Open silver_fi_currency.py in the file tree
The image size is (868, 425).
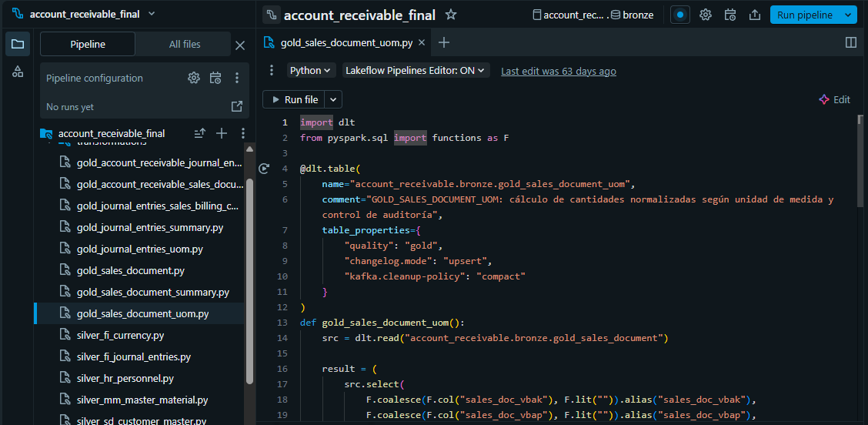click(x=120, y=336)
